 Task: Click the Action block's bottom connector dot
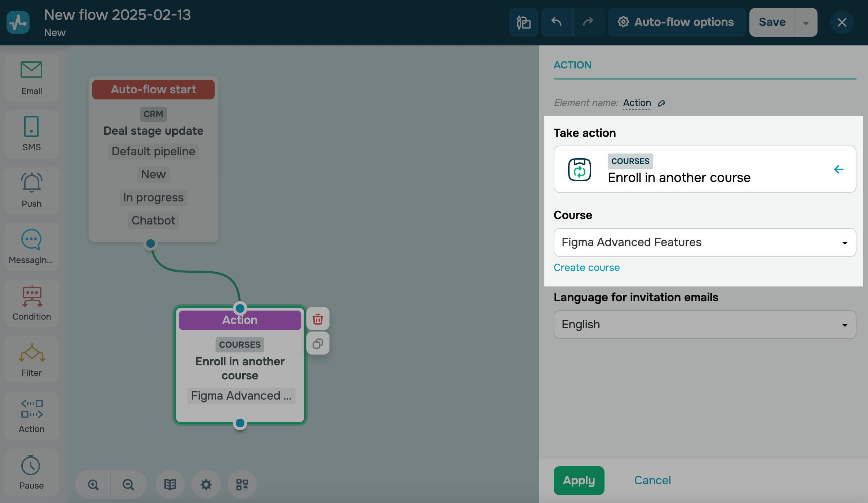(x=240, y=423)
